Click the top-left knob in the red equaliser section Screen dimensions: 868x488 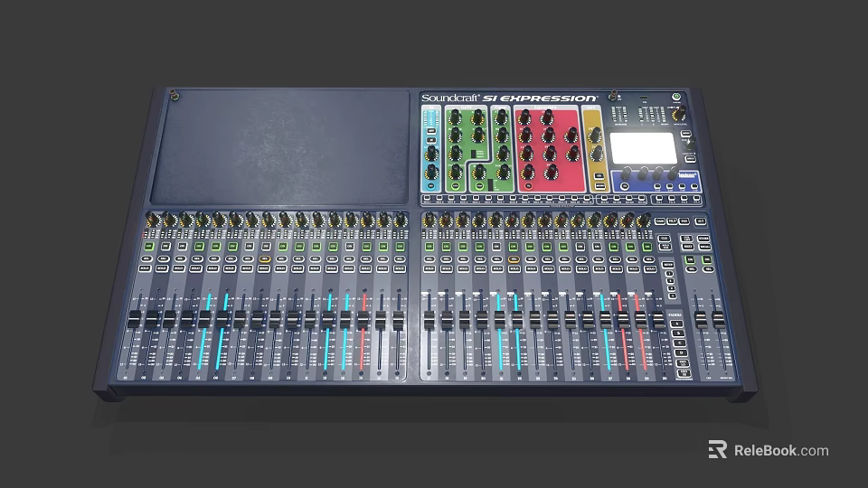(524, 117)
